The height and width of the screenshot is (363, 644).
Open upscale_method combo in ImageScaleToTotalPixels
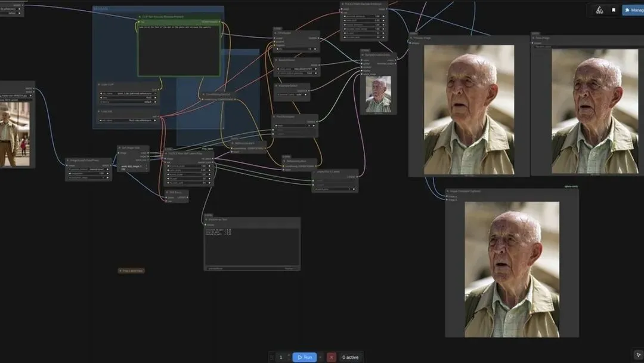point(89,169)
